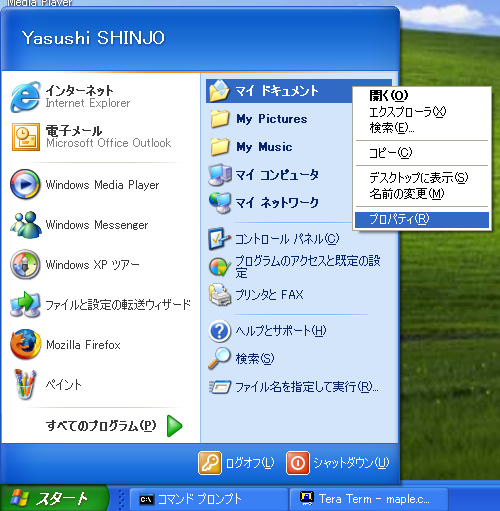Open the プリンタと FAX icon
The height and width of the screenshot is (511, 500).
pyautogui.click(x=220, y=295)
